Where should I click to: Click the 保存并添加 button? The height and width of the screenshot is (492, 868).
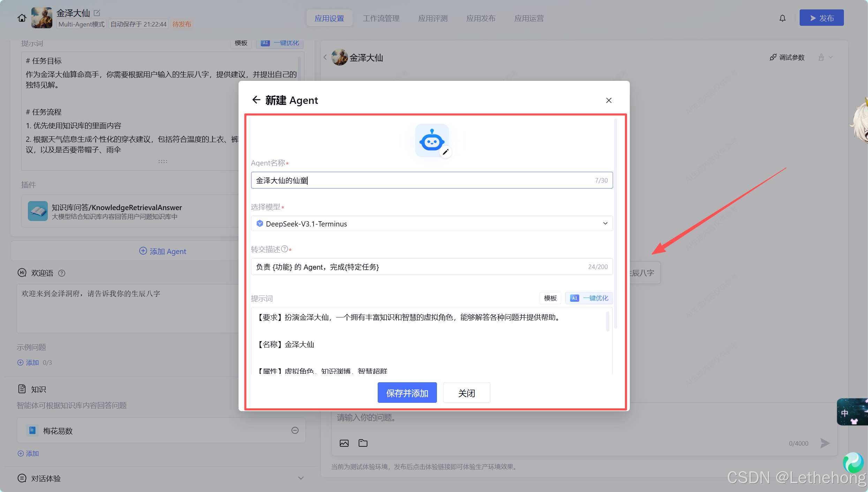407,393
